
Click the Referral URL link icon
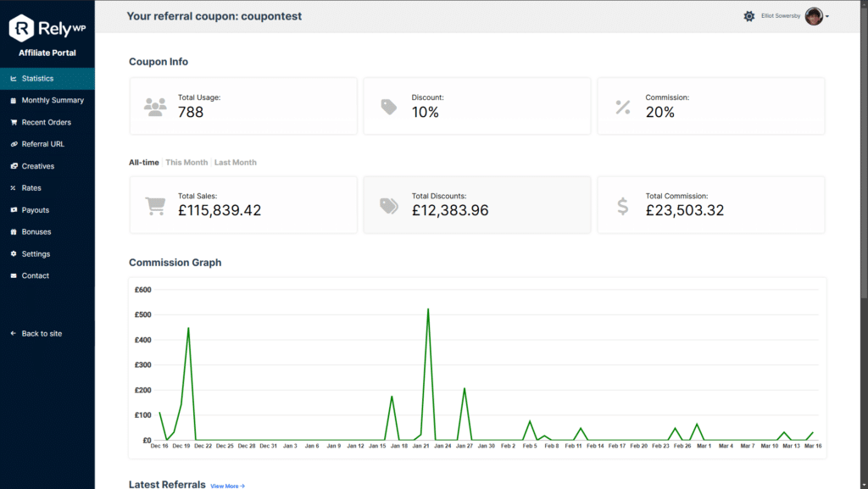pos(14,144)
